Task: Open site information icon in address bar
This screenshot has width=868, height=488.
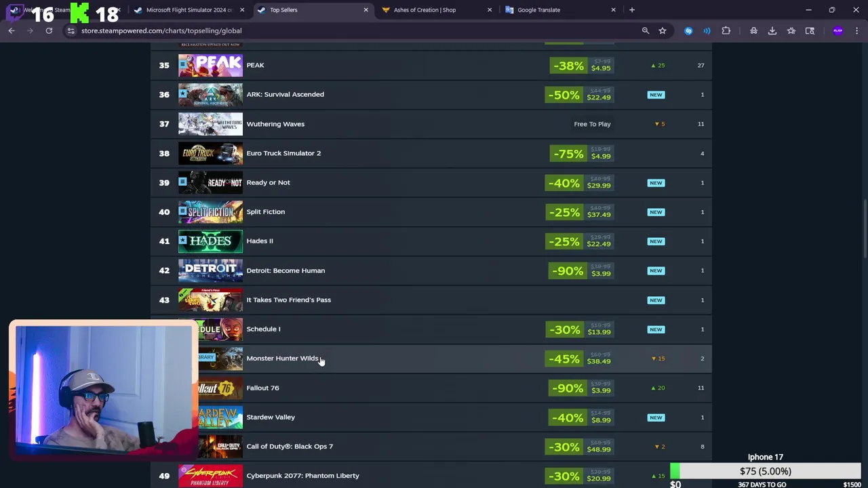Action: (71, 30)
